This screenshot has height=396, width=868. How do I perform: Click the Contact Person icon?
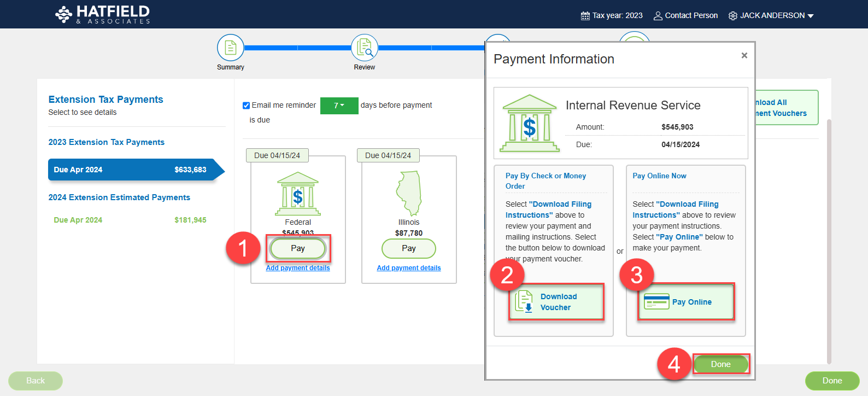coord(658,16)
